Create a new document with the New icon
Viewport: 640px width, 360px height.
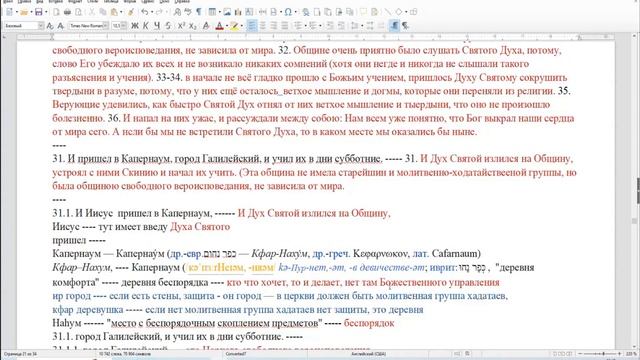point(9,12)
